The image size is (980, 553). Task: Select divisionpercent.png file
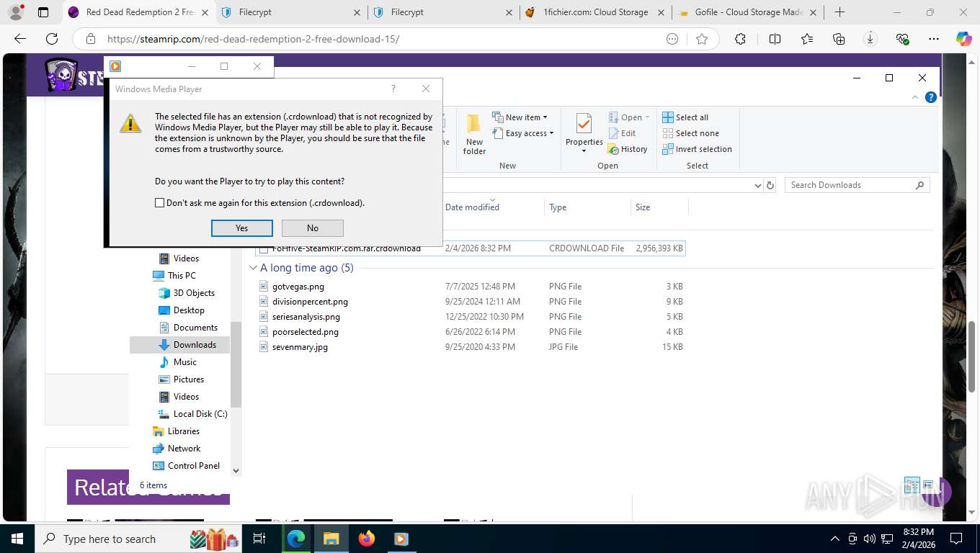click(x=310, y=302)
